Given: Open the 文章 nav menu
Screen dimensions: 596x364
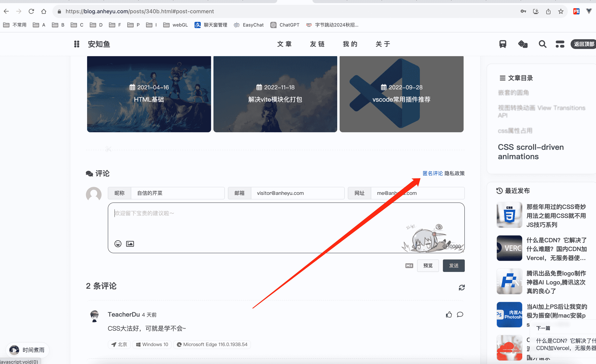Looking at the screenshot, I should pos(284,44).
